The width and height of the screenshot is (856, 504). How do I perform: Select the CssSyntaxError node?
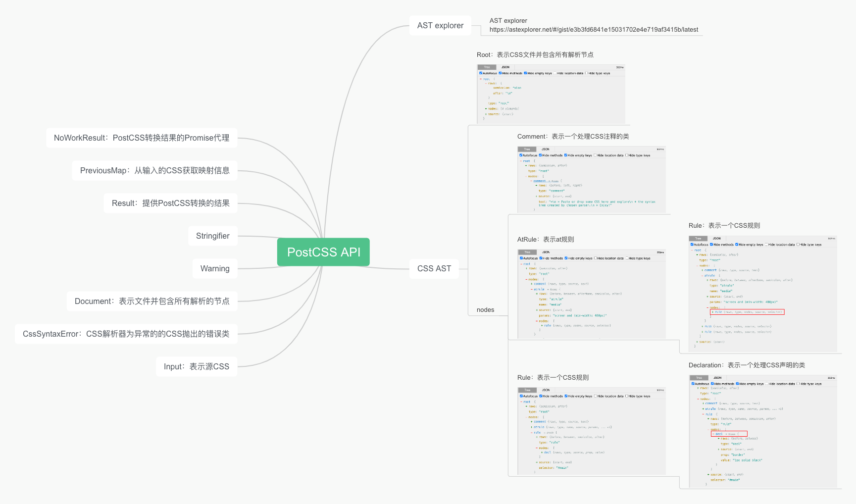coord(126,334)
